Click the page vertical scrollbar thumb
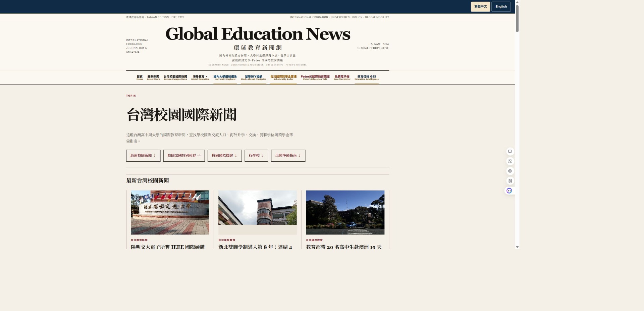Screen dimensions: 644x311 pos(517,18)
